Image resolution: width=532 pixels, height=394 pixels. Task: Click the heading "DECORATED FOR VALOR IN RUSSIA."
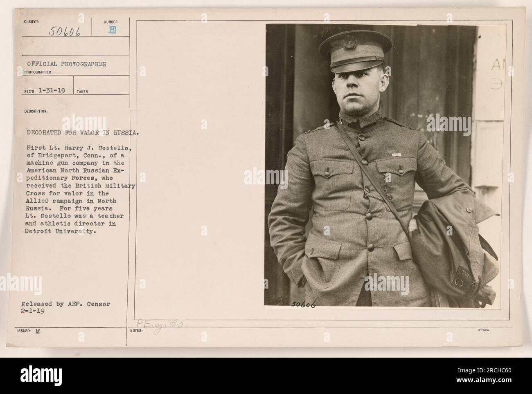point(83,132)
